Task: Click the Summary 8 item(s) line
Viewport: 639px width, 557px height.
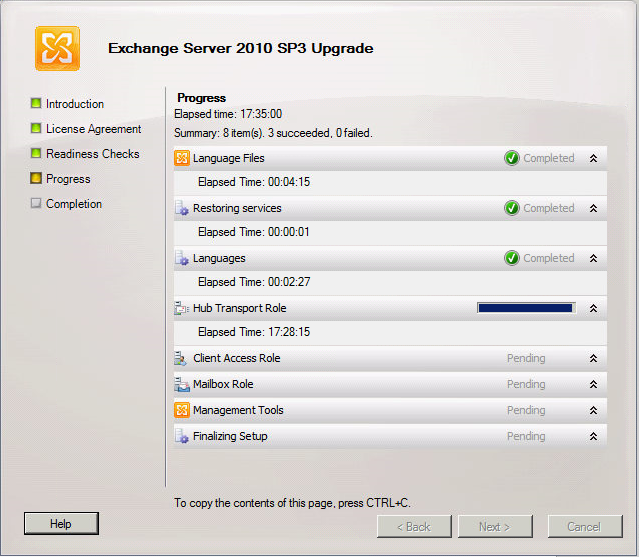Action: pos(273,133)
